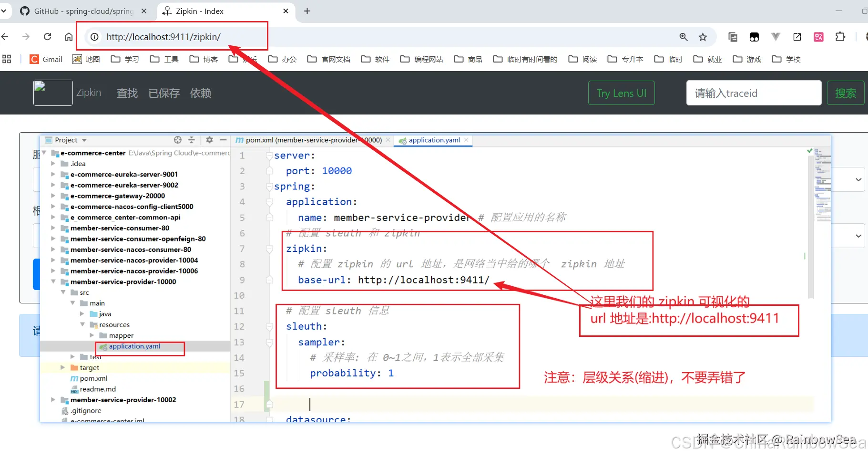The height and width of the screenshot is (458, 868).
Task: Click the pink translate extension icon
Action: pyautogui.click(x=818, y=37)
